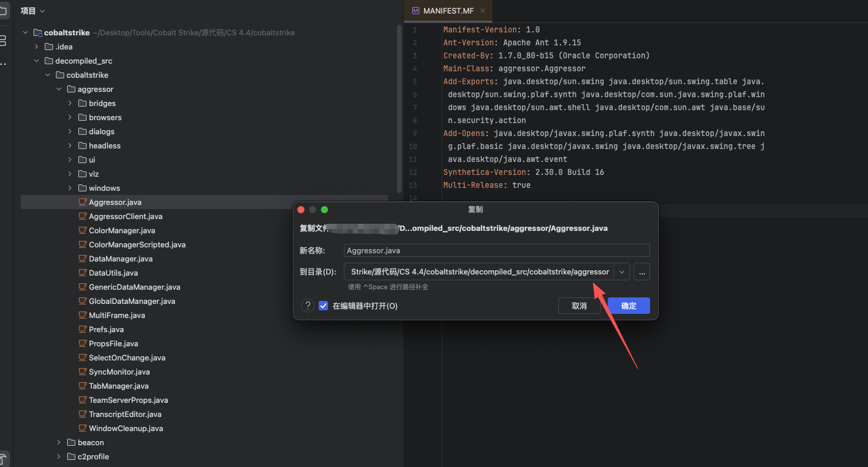The image size is (868, 467).
Task: Switch to the MANIFEST.MF tab
Action: pyautogui.click(x=448, y=11)
